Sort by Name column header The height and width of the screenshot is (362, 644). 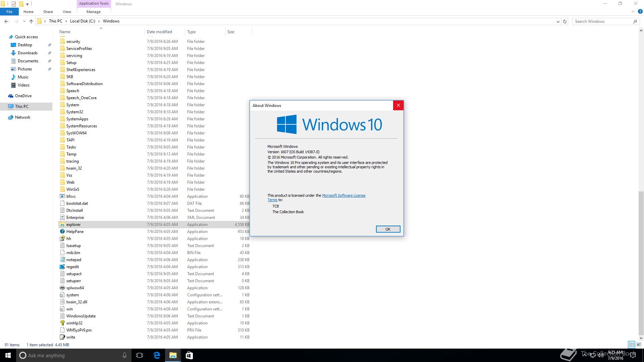[x=101, y=32]
